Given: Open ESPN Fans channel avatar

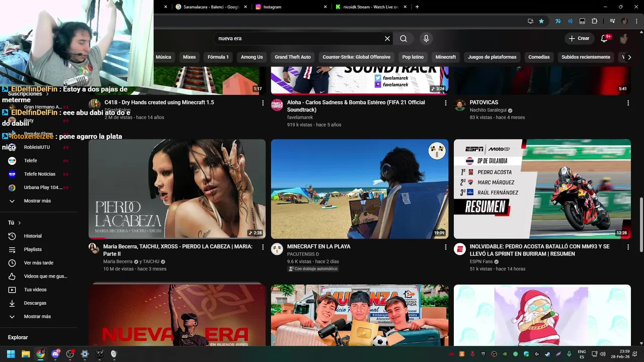Looking at the screenshot, I should (x=460, y=249).
